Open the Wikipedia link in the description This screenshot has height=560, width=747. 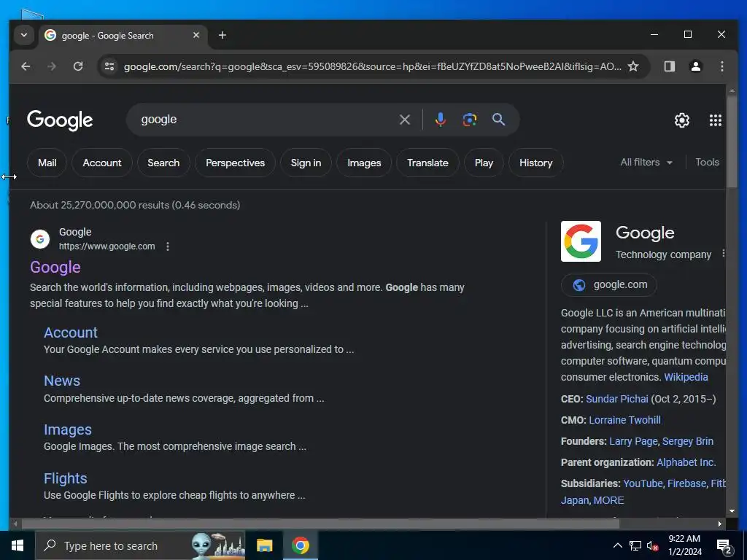pyautogui.click(x=686, y=377)
